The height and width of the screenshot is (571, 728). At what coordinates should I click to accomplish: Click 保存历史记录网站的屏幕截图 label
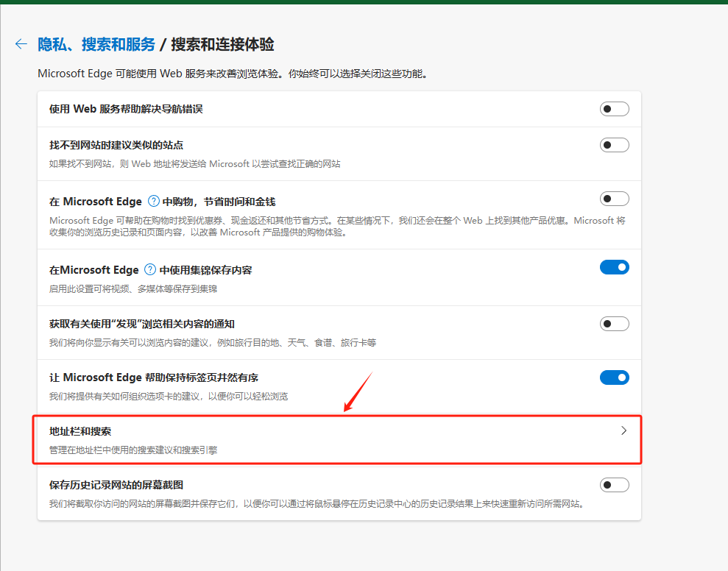point(116,485)
